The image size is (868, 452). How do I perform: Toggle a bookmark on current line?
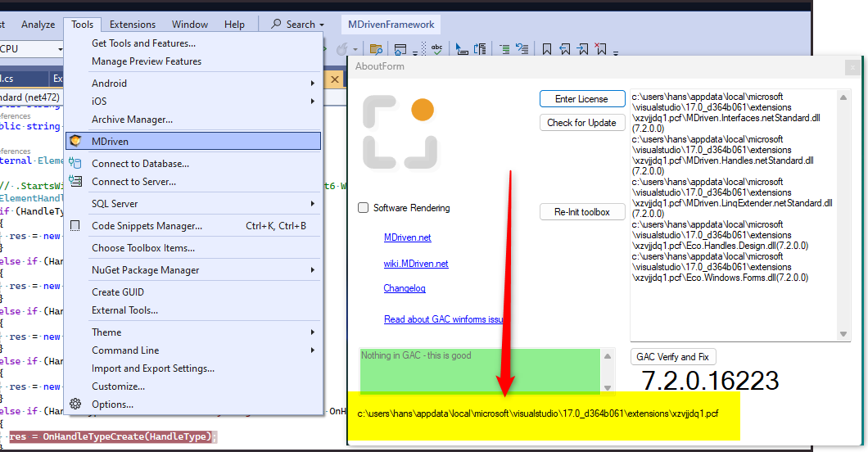pyautogui.click(x=547, y=50)
